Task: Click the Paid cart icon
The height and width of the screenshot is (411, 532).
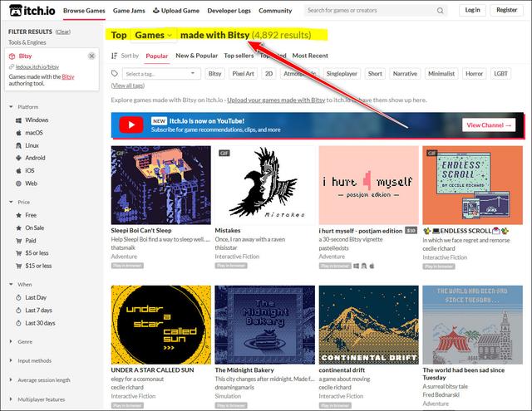Action: coord(19,241)
